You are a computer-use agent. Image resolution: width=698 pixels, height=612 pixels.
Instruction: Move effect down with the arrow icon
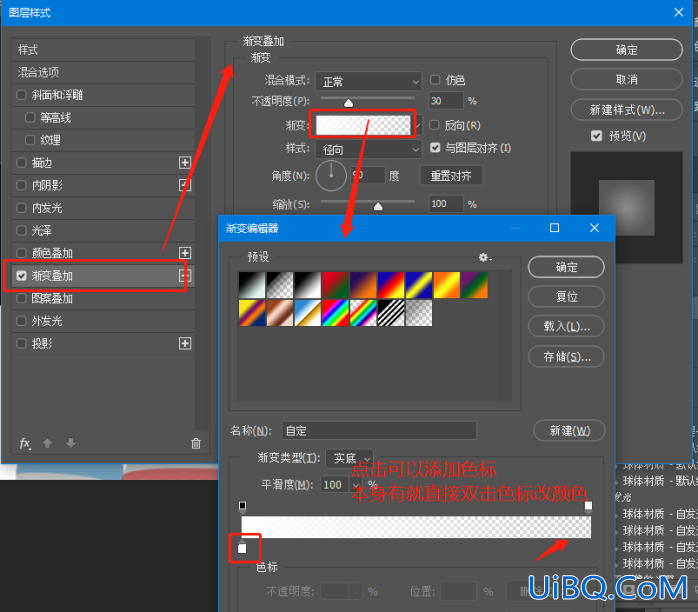tap(71, 443)
